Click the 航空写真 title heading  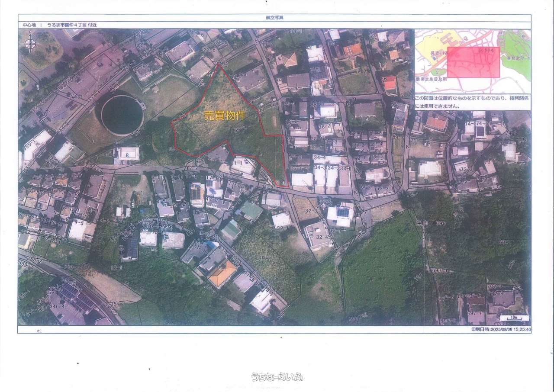274,18
